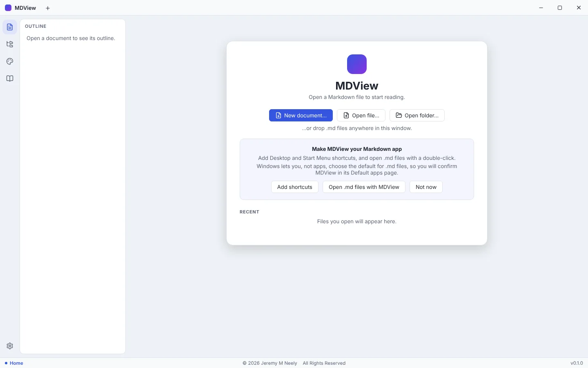588x368 pixels.
Task: Maximize the MDView window
Action: tap(560, 8)
